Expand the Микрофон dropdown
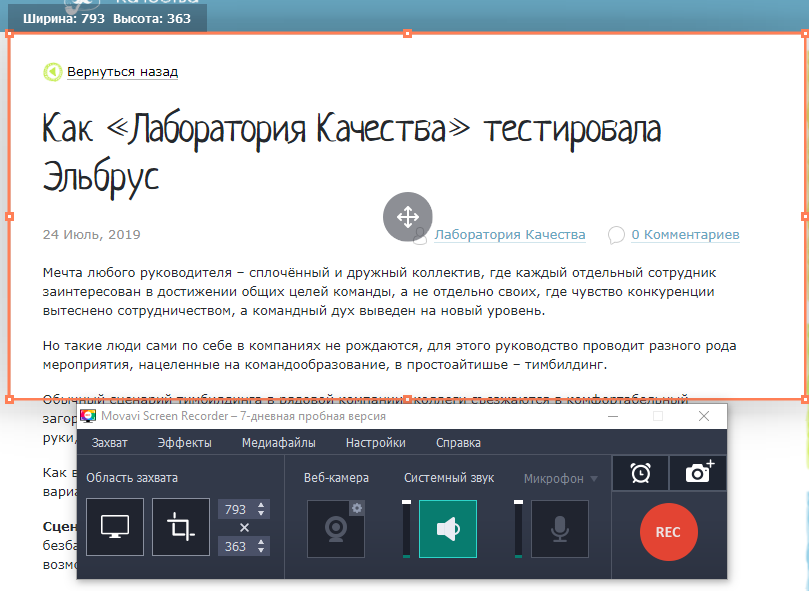This screenshot has width=809, height=591. (x=594, y=479)
